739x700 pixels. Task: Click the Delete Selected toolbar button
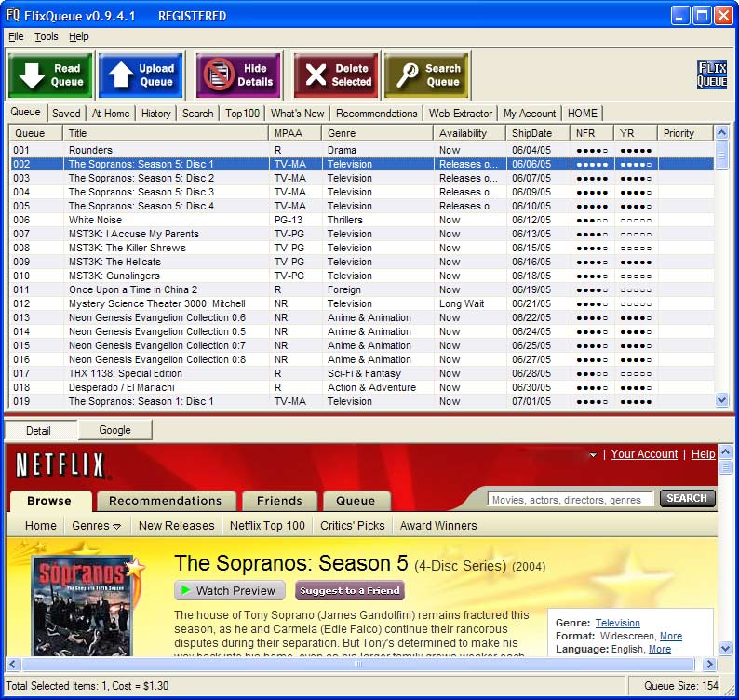(336, 75)
